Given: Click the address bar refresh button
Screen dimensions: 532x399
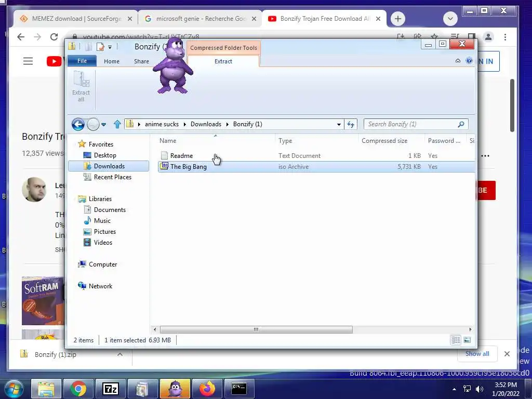Looking at the screenshot, I should pos(351,125).
